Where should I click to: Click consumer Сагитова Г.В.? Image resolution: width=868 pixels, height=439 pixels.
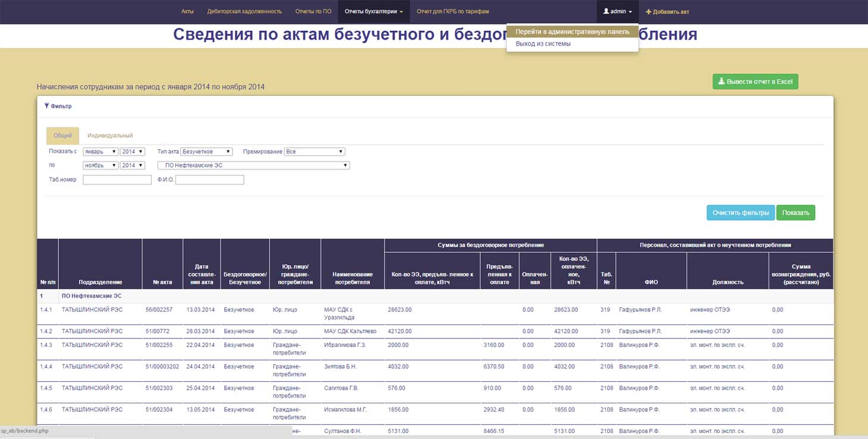(x=341, y=388)
